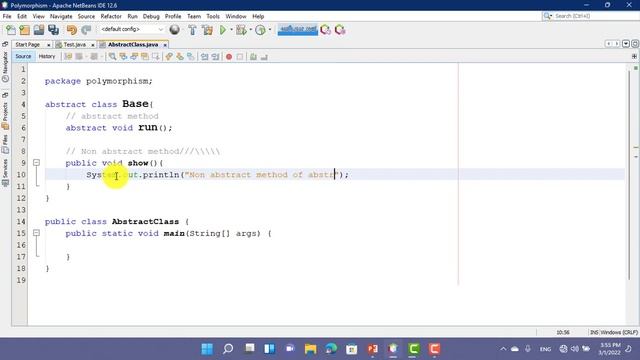Run the project with green play icon
The width and height of the screenshot is (640, 360).
pyautogui.click(x=223, y=30)
